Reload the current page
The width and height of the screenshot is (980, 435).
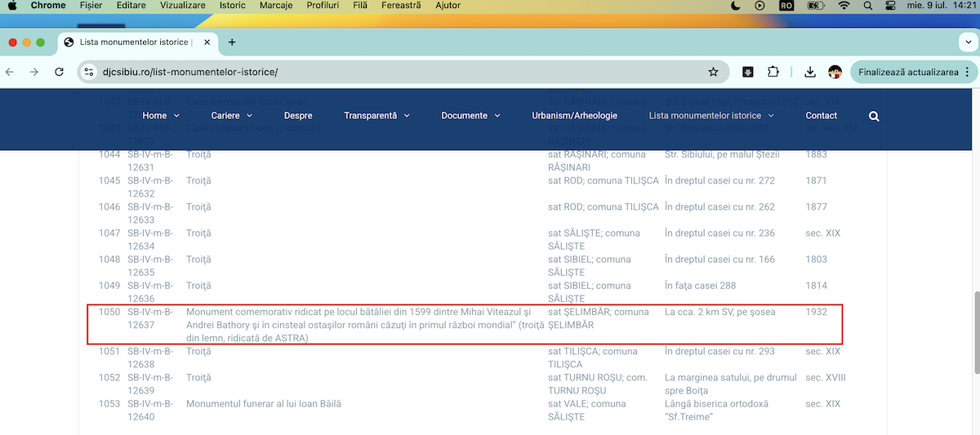[59, 72]
